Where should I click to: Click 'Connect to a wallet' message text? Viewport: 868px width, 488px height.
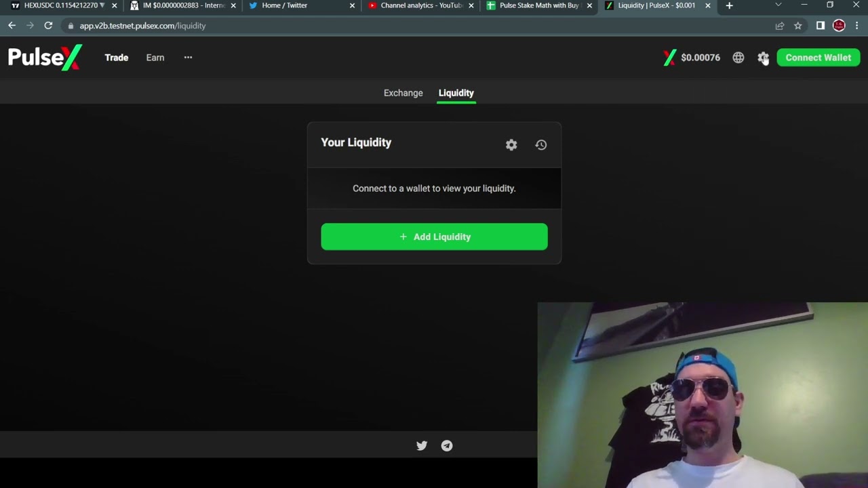[434, 188]
